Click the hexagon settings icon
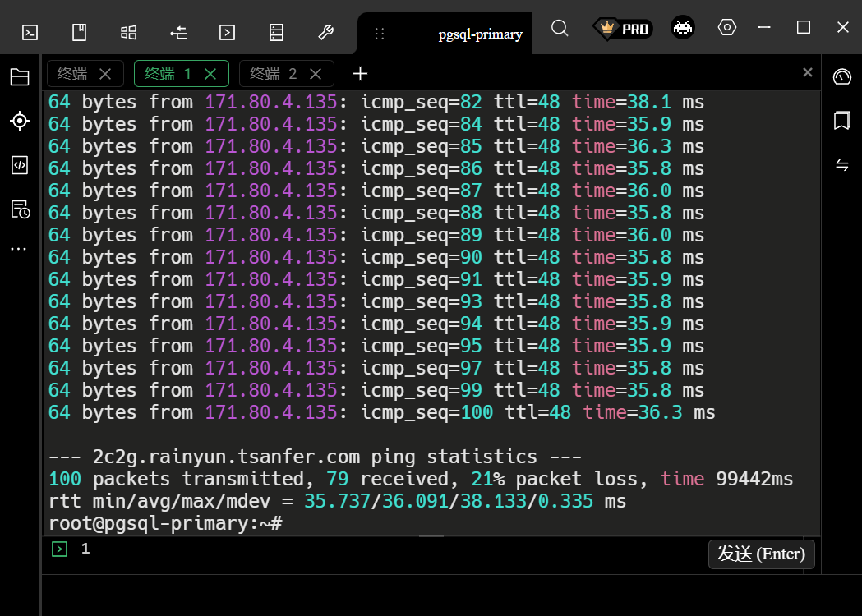The image size is (862, 616). click(726, 27)
